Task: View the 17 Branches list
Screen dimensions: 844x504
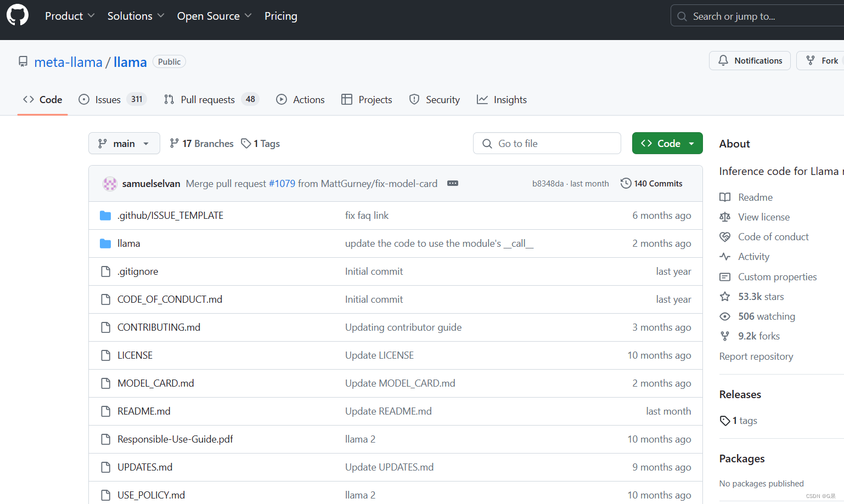Action: 201,143
